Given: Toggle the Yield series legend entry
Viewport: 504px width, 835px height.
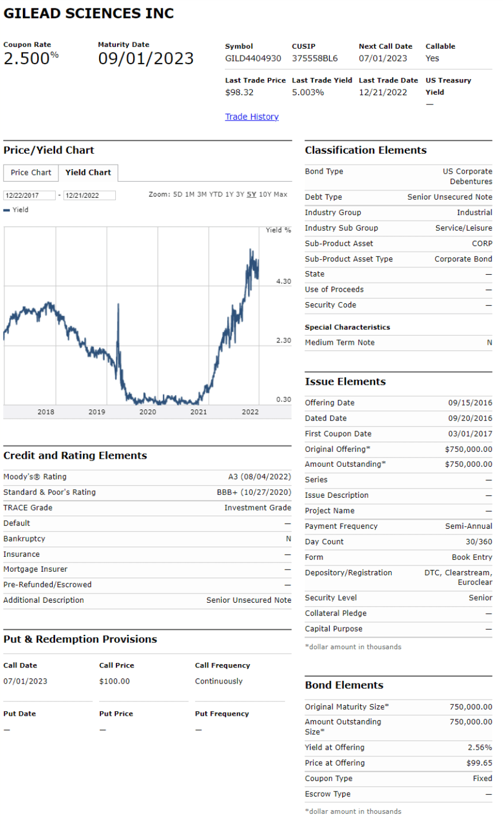Looking at the screenshot, I should coord(16,210).
